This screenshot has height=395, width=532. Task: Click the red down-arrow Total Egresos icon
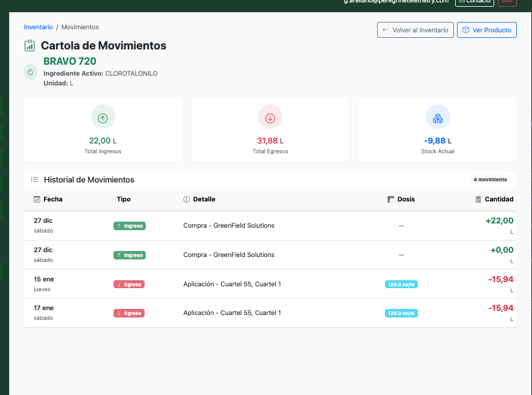270,118
